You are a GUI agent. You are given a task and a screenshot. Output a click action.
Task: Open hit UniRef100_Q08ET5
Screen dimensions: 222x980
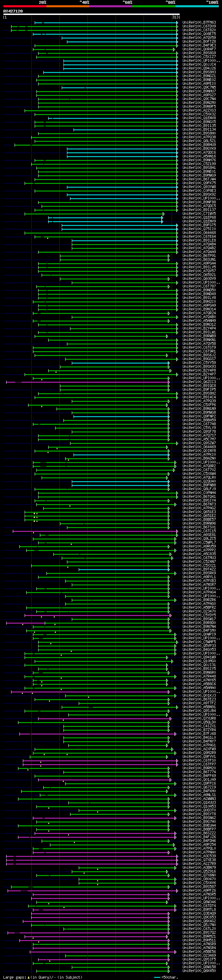point(199,34)
